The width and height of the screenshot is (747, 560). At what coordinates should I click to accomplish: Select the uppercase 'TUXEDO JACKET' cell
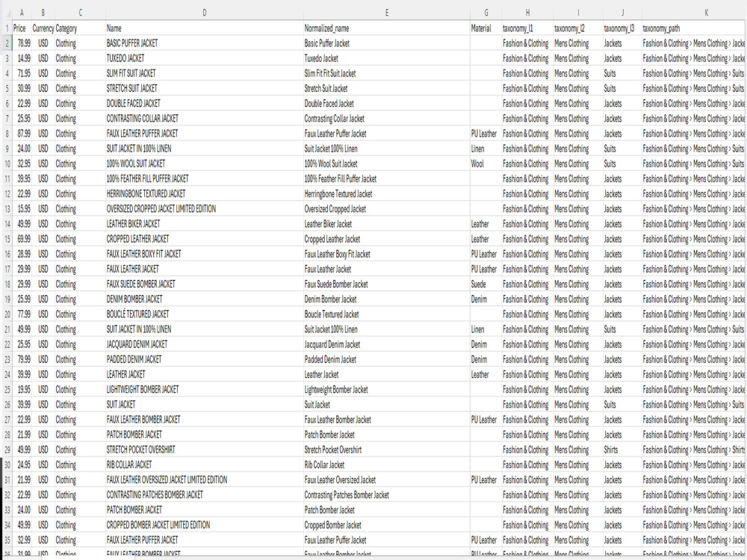click(x=205, y=58)
